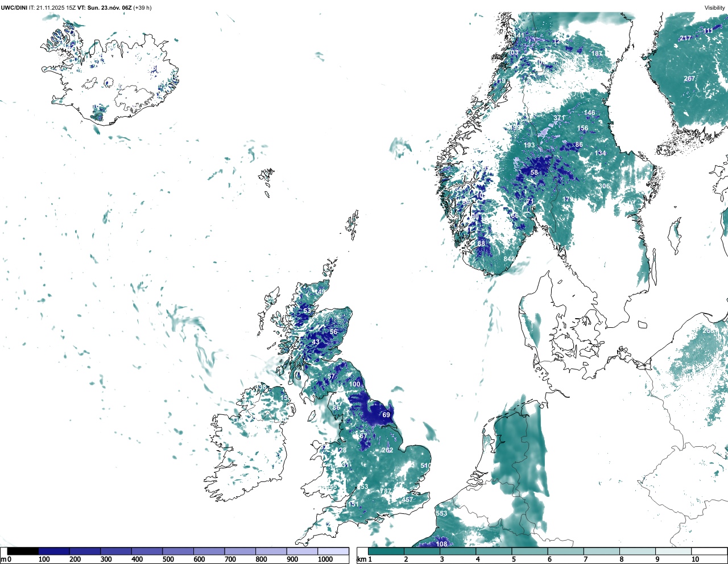Click the '553' visibility value in Belgium

coord(441,513)
